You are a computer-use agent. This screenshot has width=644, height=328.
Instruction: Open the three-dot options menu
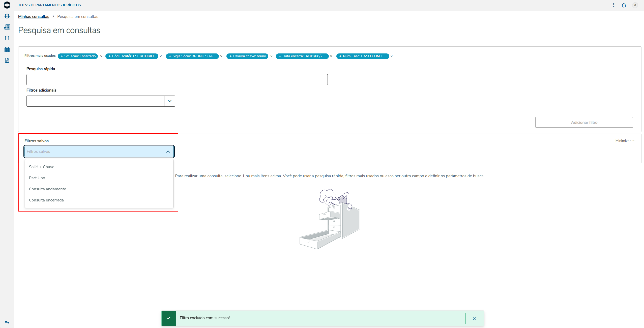[614, 5]
